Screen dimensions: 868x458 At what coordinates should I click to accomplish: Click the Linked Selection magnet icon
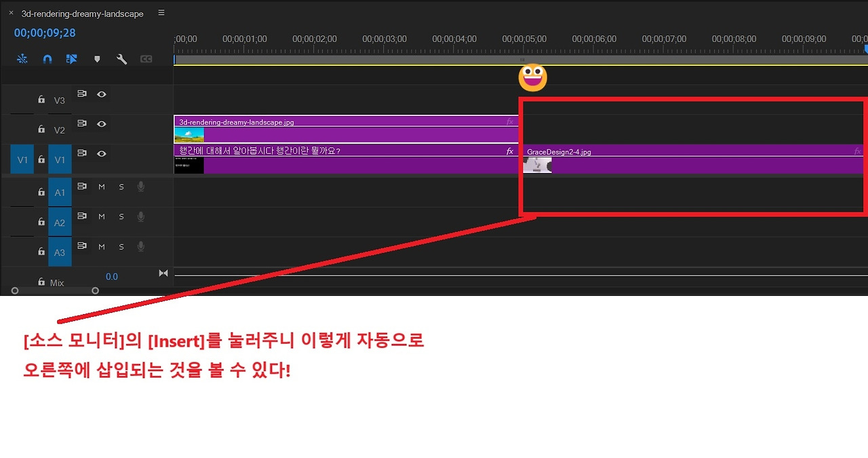(x=71, y=59)
